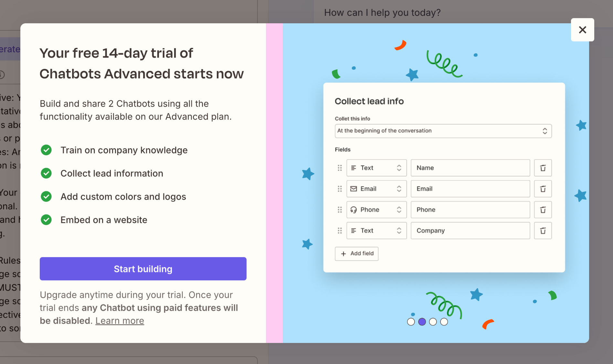
Task: Click the drag handle beside the Company field
Action: [x=340, y=230]
